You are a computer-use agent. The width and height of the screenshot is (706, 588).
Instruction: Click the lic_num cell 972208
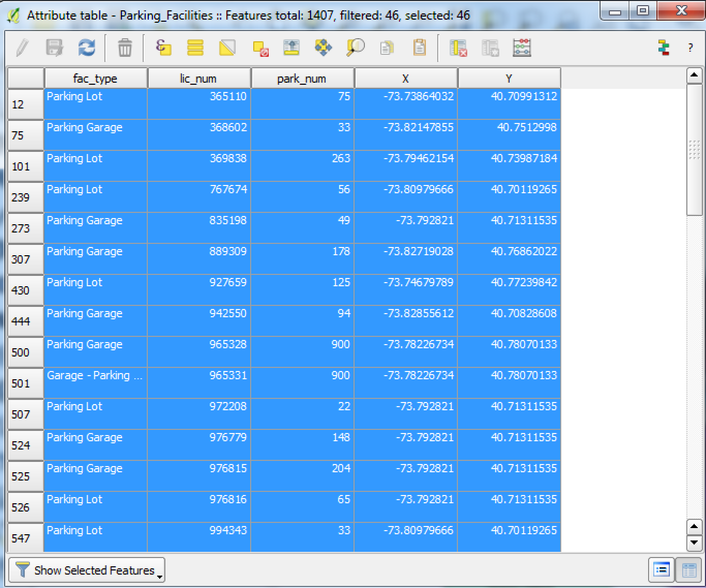click(199, 414)
